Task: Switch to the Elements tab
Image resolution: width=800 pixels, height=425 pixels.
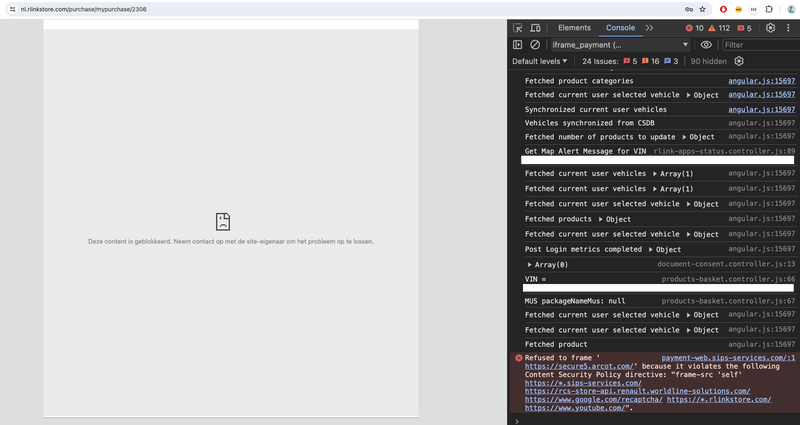Action: tap(574, 28)
